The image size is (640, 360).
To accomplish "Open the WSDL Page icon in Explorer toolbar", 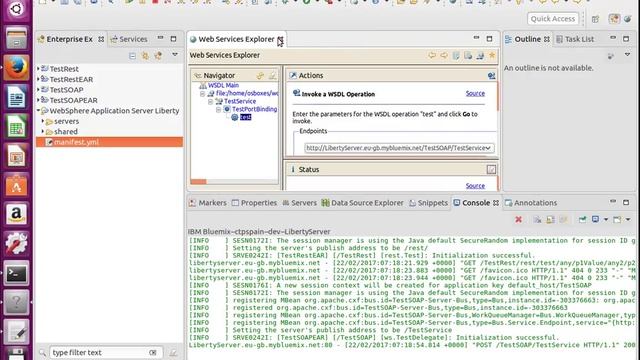I will click(480, 55).
